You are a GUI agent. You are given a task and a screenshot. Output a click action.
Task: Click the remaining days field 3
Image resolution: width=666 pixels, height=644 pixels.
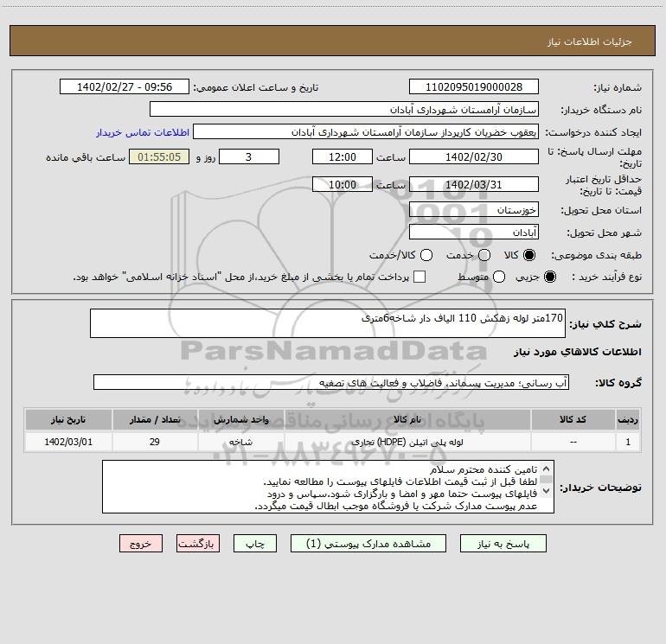[249, 156]
